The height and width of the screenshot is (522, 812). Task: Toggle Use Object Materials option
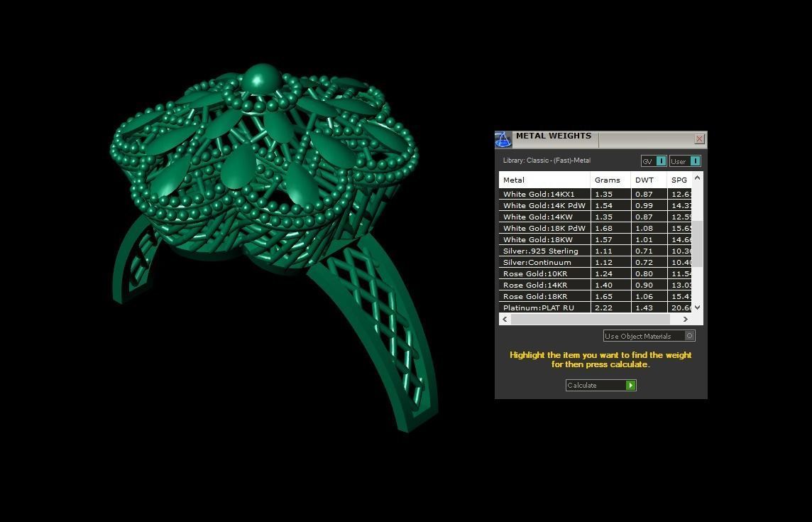point(649,336)
